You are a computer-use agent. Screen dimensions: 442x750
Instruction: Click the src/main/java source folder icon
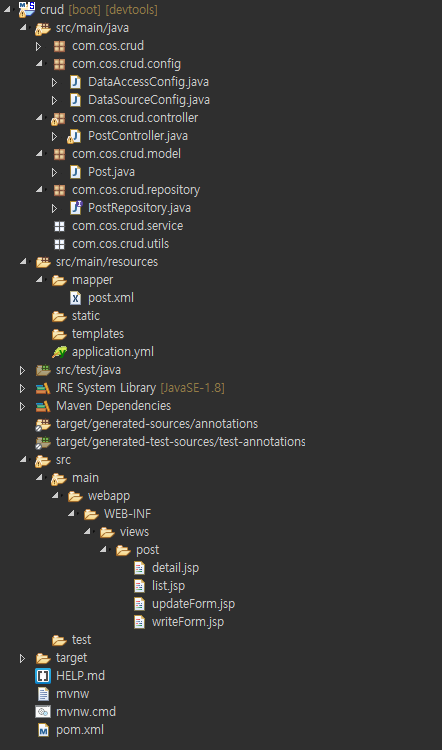[x=43, y=28]
